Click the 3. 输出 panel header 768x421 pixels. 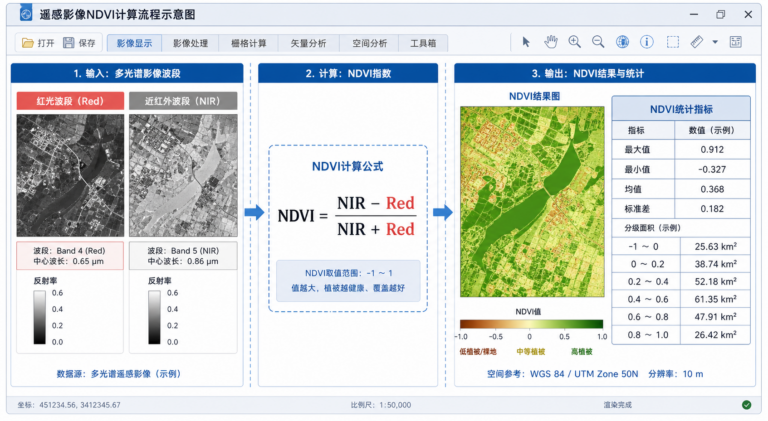(604, 73)
